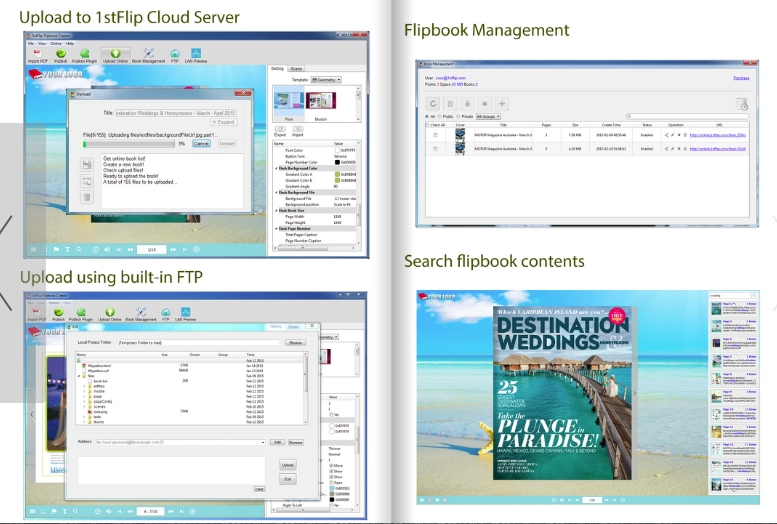Screen dimensions: 777x524
Task: Click the Purchase link
Action: point(740,77)
